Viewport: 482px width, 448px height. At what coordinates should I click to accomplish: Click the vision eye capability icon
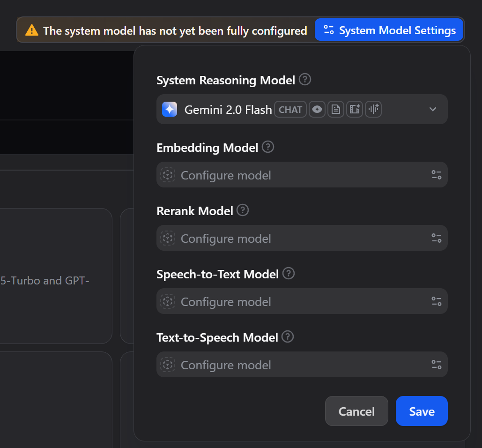click(317, 109)
